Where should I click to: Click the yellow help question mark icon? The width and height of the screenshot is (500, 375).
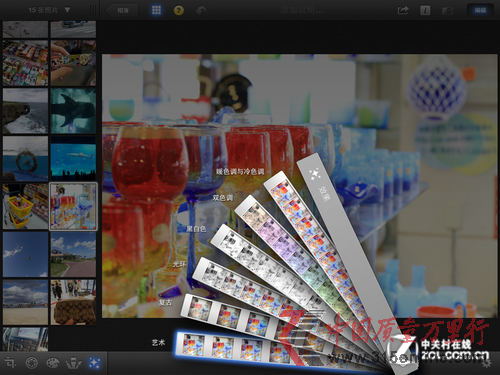point(179,10)
